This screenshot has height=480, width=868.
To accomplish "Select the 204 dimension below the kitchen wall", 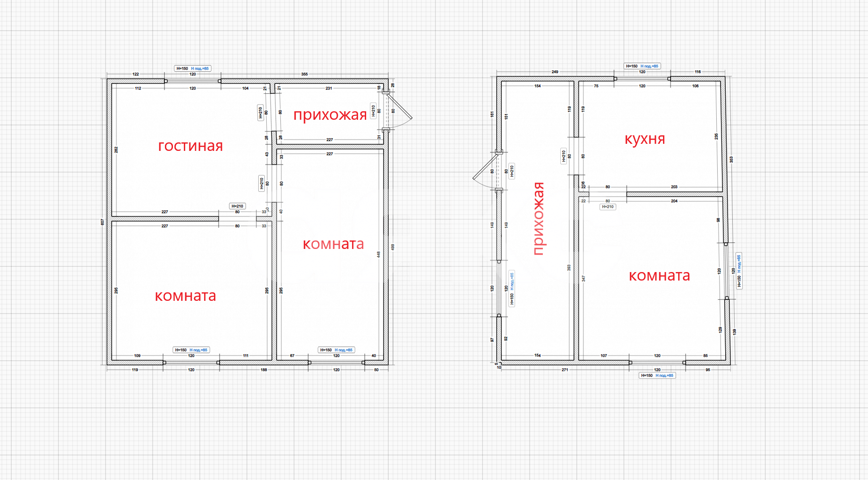I will coord(674,201).
